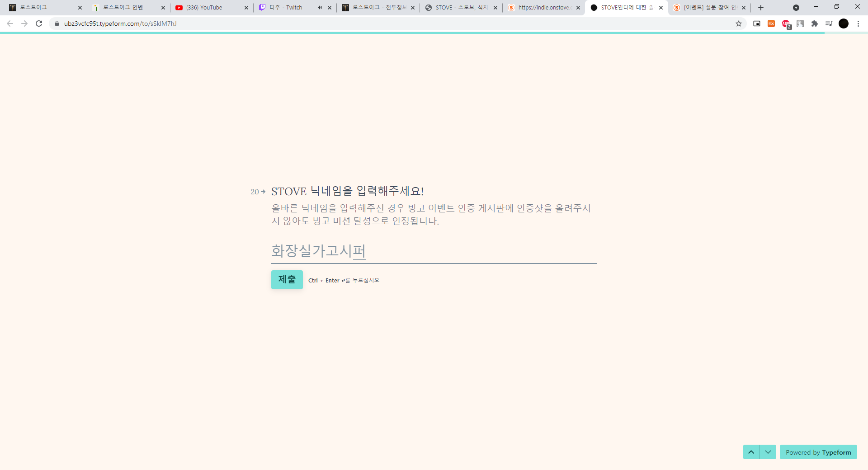Image resolution: width=868 pixels, height=470 pixels.
Task: Switch to the YouTube tab
Action: pos(208,8)
